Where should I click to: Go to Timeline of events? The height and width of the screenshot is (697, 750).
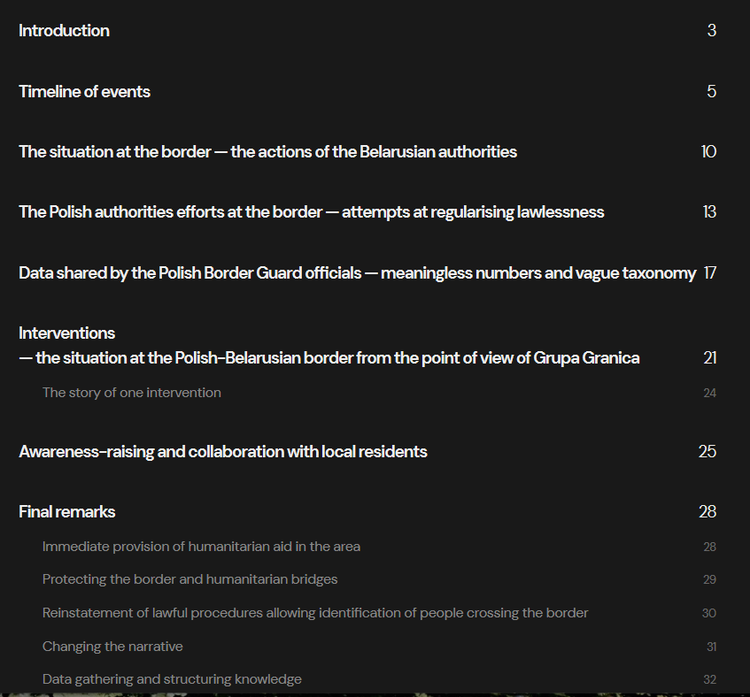84,91
